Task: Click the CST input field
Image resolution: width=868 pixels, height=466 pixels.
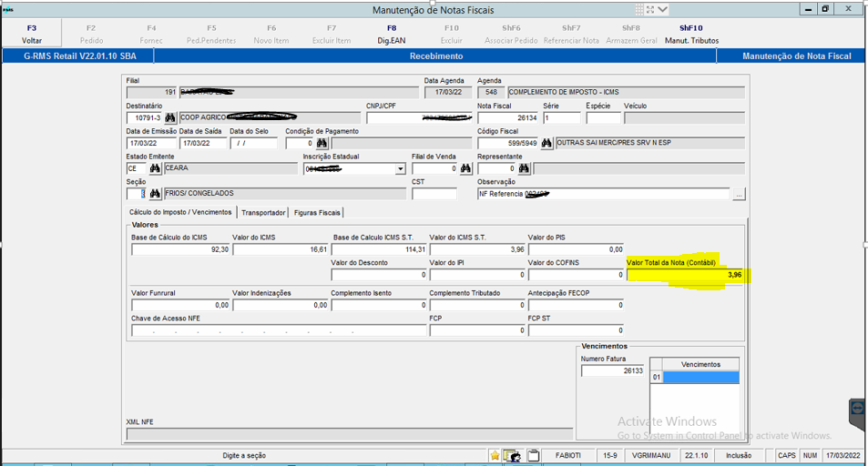Action: tap(434, 194)
